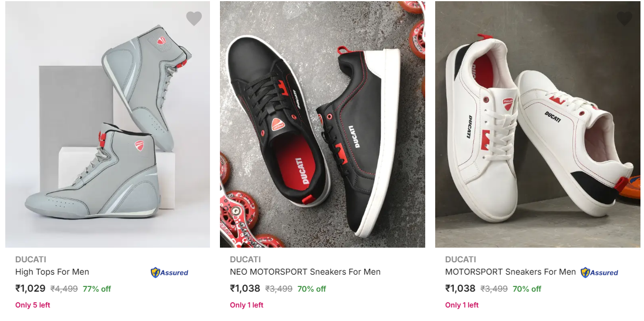Click the 70% off label under NEO MOTORSPORT
The height and width of the screenshot is (321, 644).
312,289
